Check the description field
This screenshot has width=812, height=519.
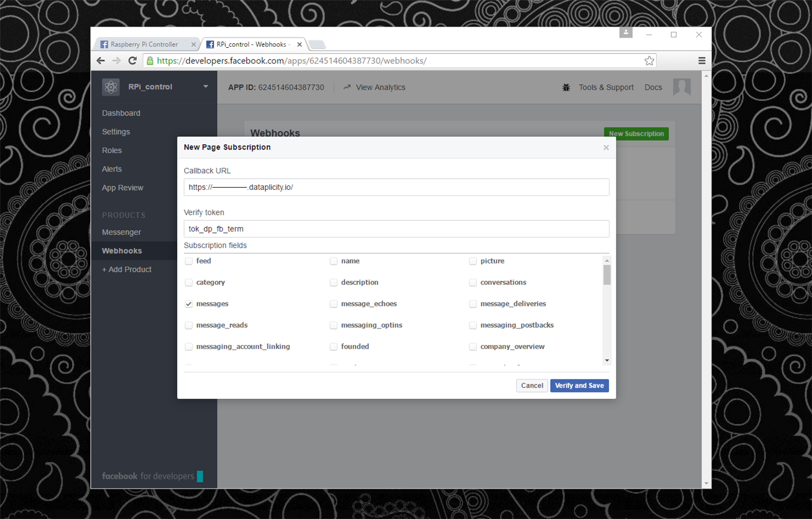tap(334, 283)
